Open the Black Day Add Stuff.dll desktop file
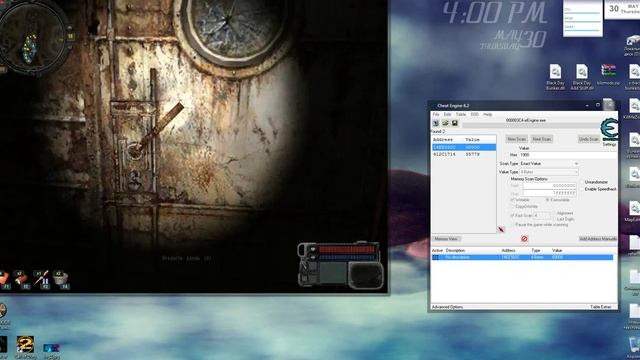This screenshot has width=640, height=360. click(582, 77)
